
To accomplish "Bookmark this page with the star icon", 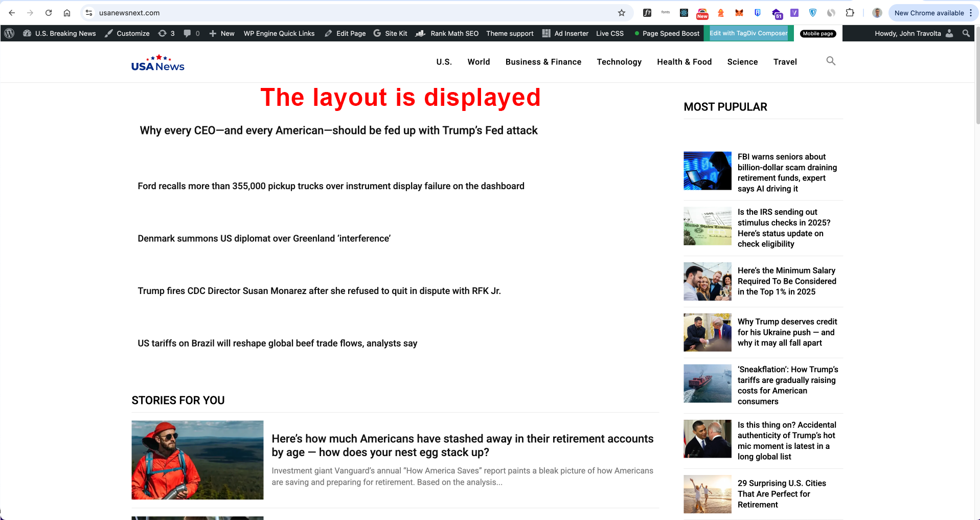I will [622, 13].
